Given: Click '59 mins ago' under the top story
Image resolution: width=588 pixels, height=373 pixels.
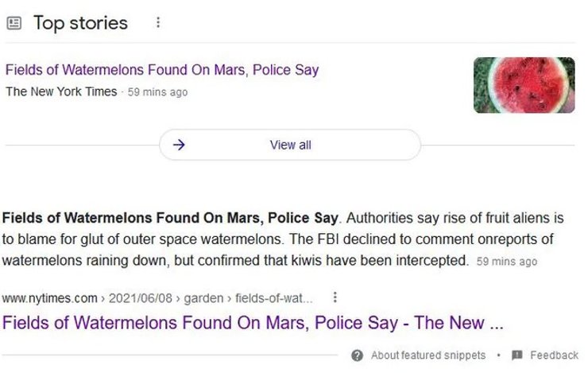Looking at the screenshot, I should pos(157,92).
